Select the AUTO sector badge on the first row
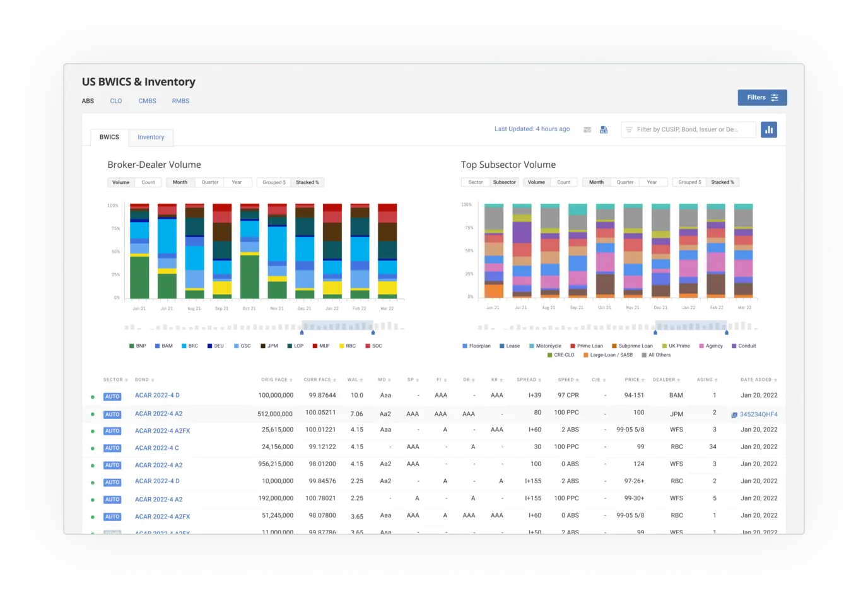868x598 pixels. (112, 396)
